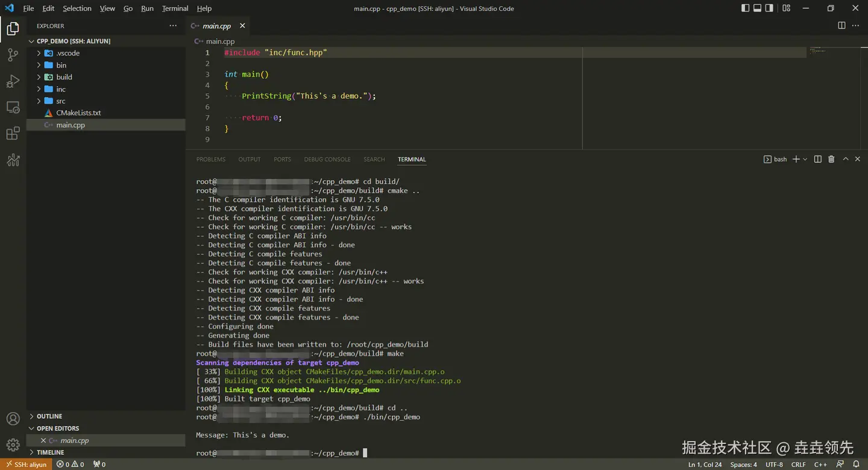This screenshot has width=868, height=470.
Task: Open CMakeLists.txt in the explorer
Action: (78, 113)
